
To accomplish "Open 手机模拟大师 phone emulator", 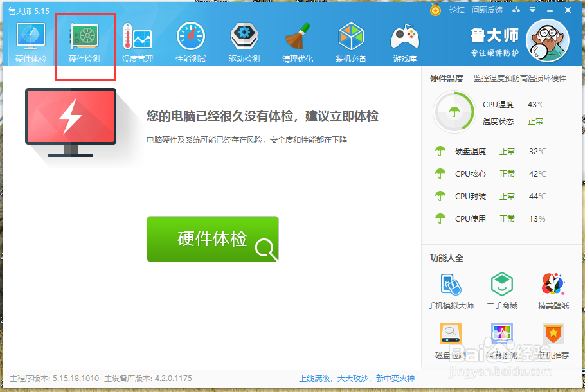I will tap(451, 291).
